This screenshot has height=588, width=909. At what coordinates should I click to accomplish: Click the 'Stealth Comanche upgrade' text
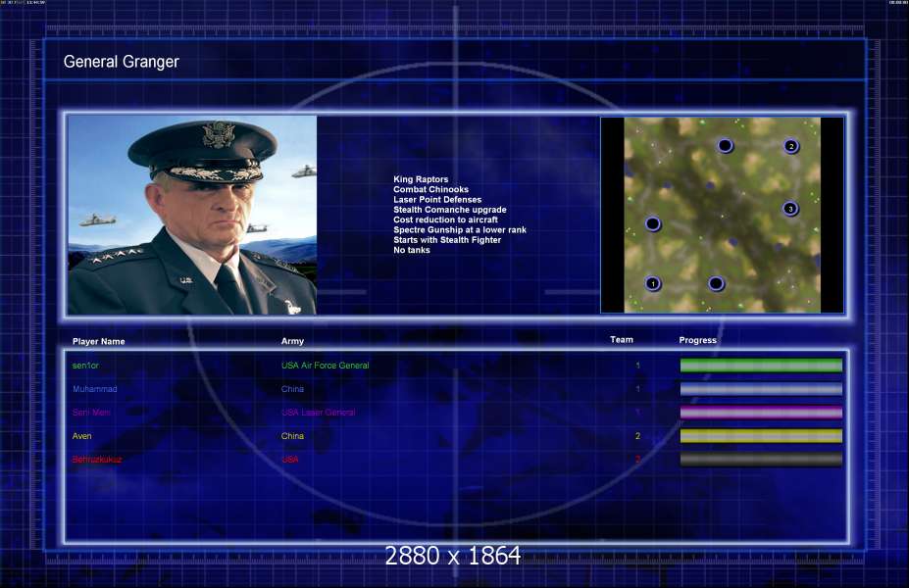[x=450, y=210]
